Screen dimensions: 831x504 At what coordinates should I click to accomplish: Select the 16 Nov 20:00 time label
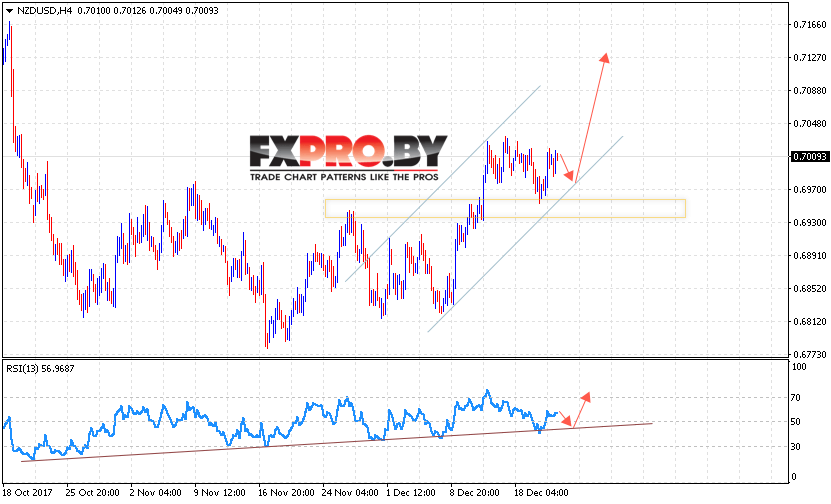[287, 492]
